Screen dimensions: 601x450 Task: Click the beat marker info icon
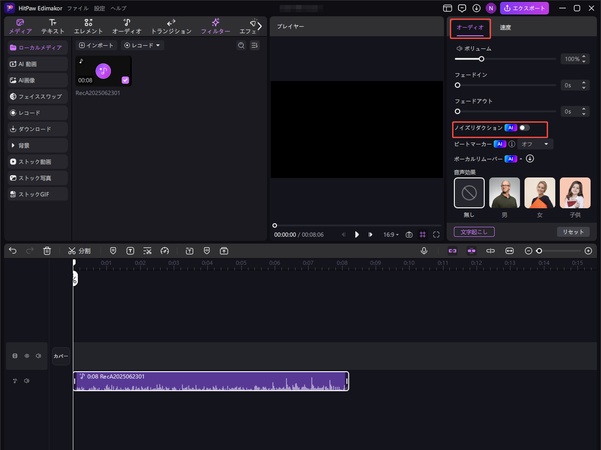(x=512, y=144)
